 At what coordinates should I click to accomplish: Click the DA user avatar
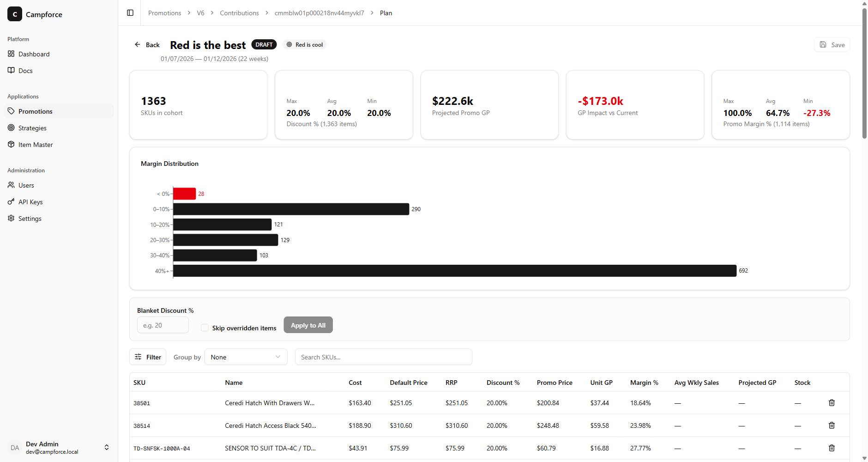(x=15, y=448)
